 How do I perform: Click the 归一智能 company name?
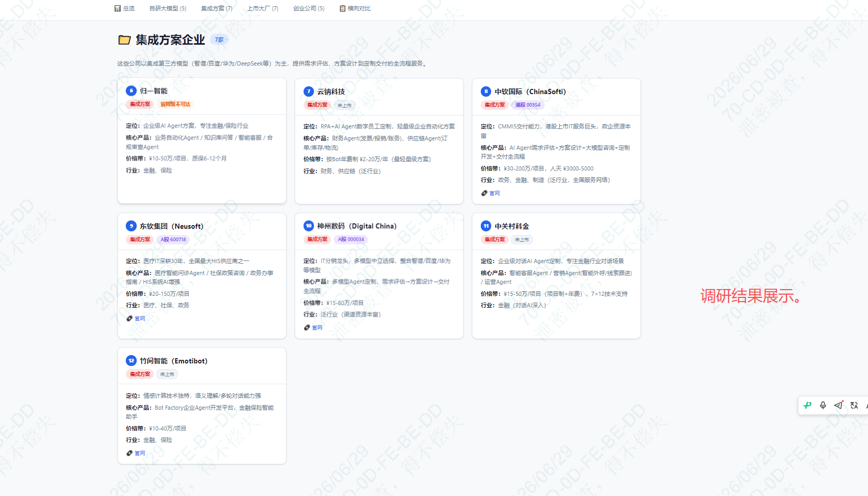153,91
